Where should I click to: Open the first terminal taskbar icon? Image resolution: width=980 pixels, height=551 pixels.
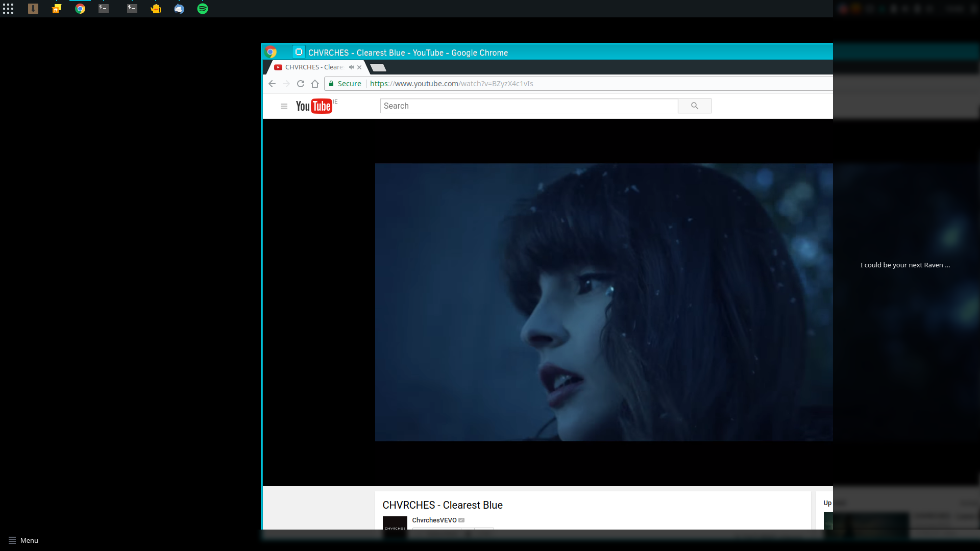point(104,9)
